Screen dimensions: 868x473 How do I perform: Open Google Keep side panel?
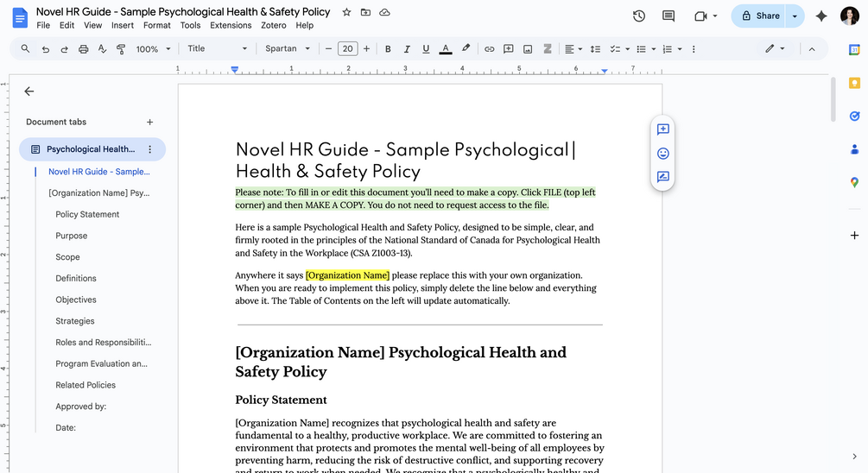(854, 83)
